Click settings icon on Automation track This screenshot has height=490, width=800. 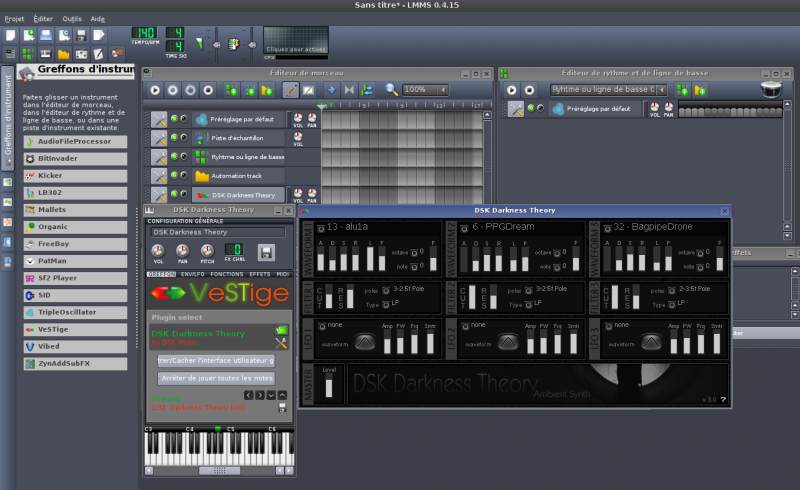point(158,176)
